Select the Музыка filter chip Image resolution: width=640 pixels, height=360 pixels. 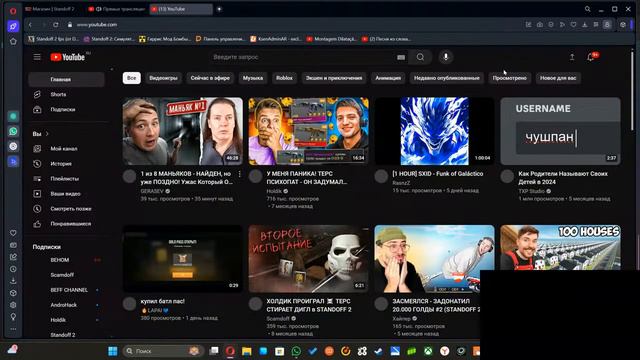click(x=253, y=78)
